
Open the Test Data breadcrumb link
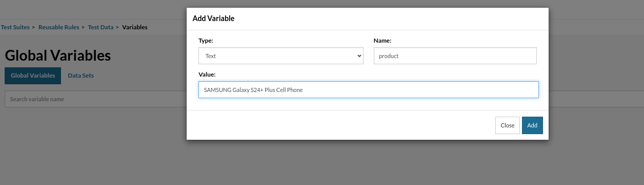coord(100,27)
